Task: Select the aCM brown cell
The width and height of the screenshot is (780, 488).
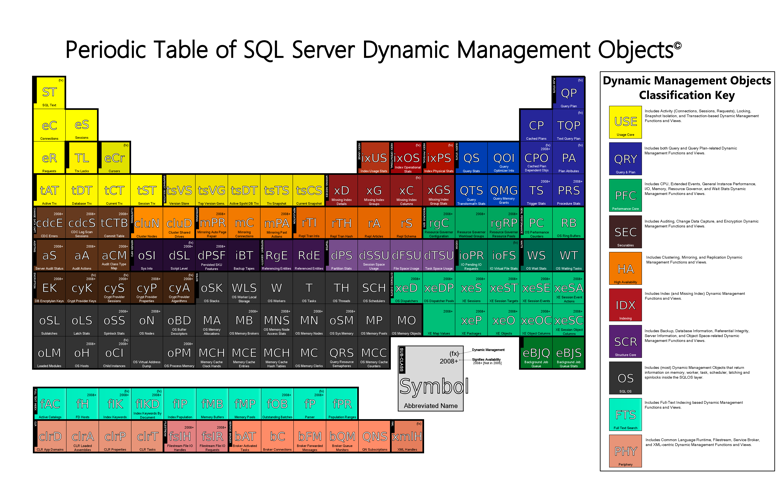Action: tap(114, 256)
